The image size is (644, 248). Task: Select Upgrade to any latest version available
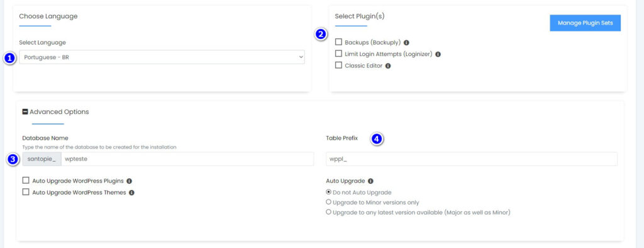pyautogui.click(x=328, y=213)
